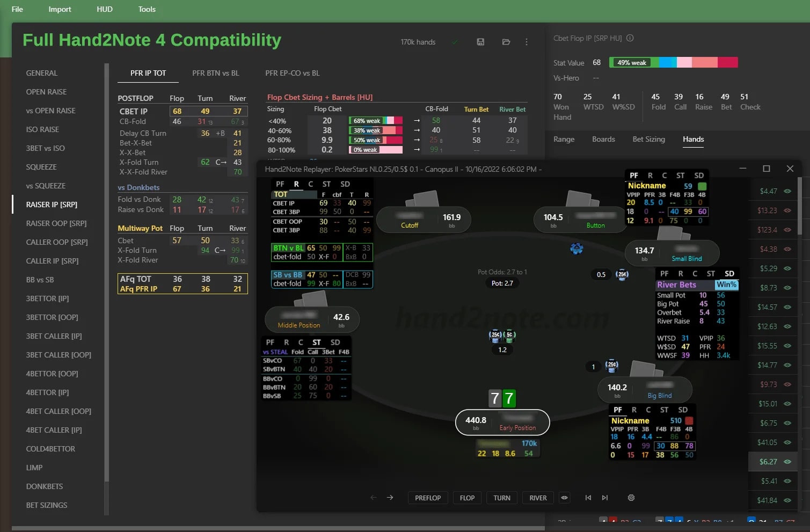Click the red color marker next to Nickname 510

tap(689, 421)
